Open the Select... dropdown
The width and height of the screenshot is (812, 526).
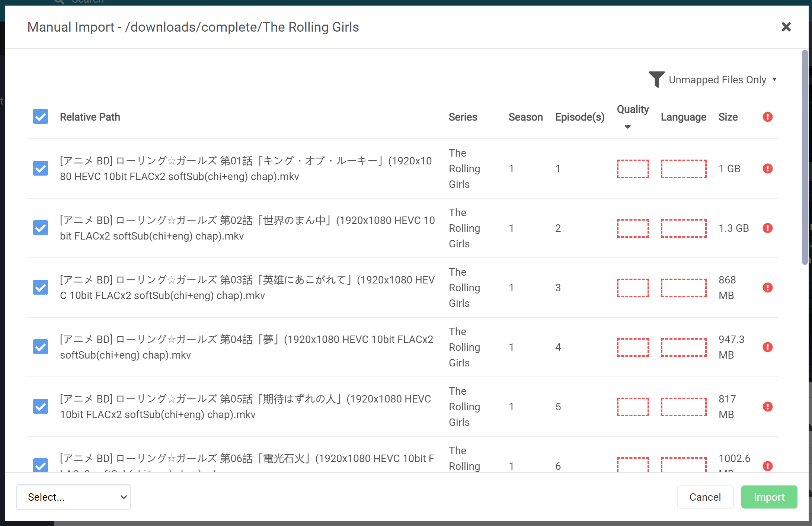(73, 497)
